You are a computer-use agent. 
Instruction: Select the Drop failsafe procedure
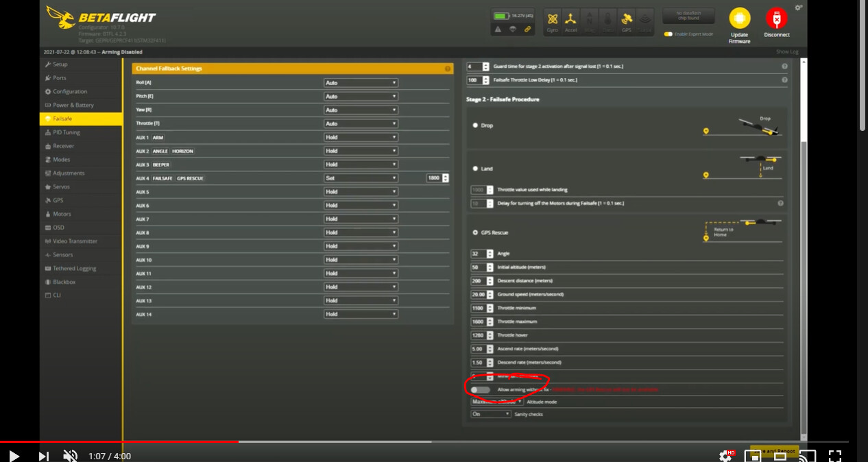(476, 125)
